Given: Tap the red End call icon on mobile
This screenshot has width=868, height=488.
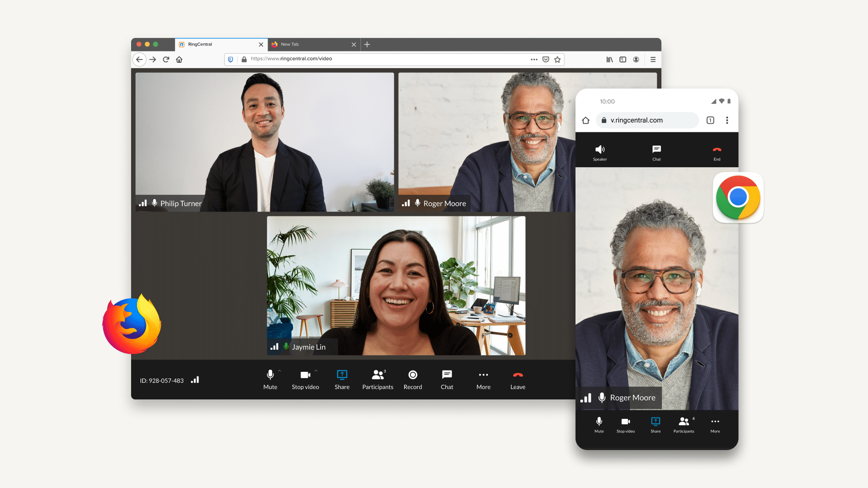Looking at the screenshot, I should [x=717, y=150].
